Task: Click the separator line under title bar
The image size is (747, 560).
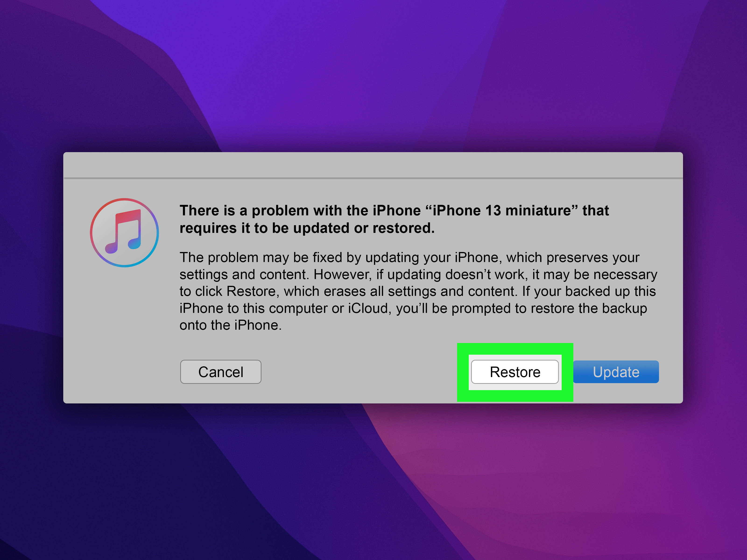Action: [x=373, y=178]
